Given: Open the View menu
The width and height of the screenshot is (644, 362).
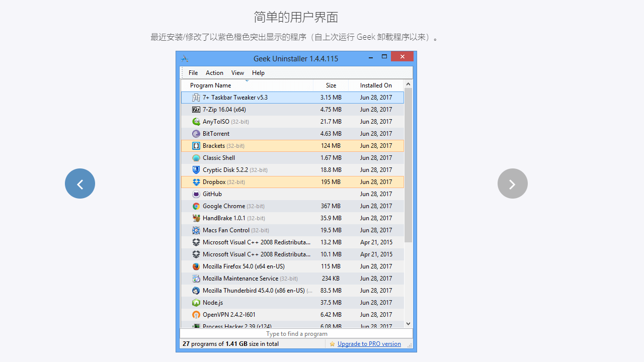Looking at the screenshot, I should click(x=237, y=72).
